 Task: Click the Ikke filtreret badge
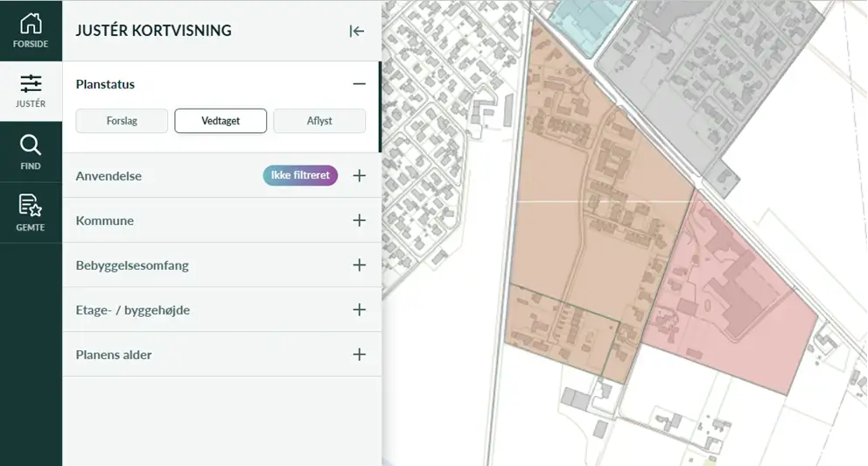point(300,176)
